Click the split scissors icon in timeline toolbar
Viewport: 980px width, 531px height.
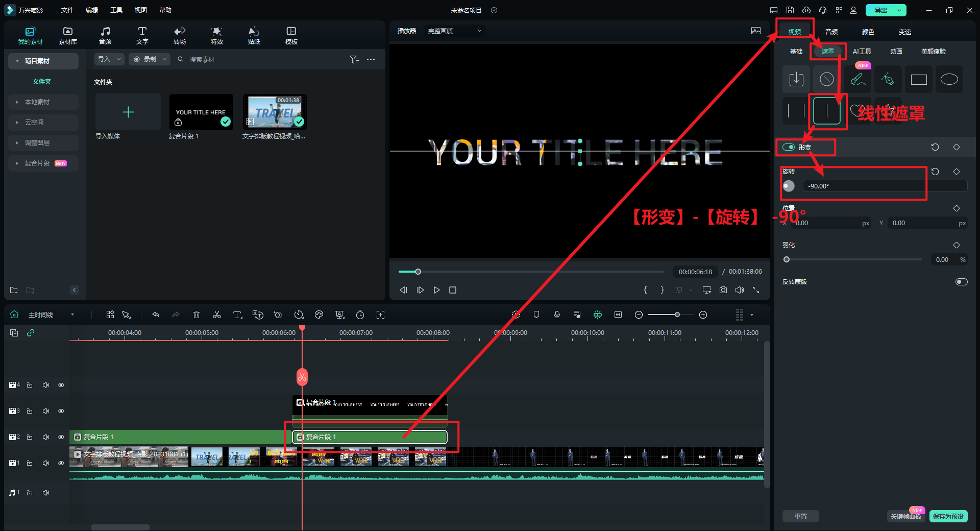pos(217,315)
